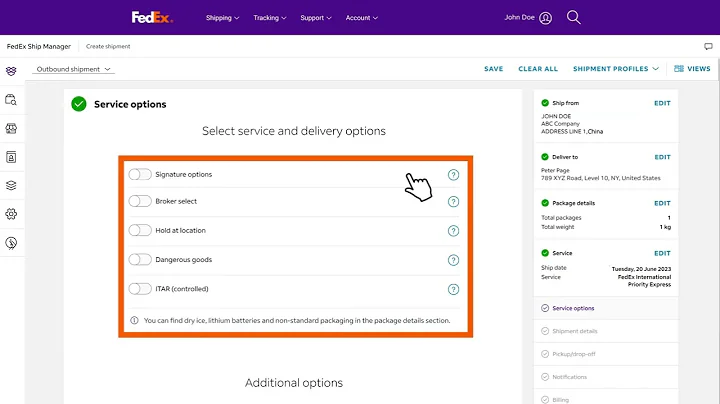Image resolution: width=720 pixels, height=404 pixels.
Task: Click the ABC Company sender line
Action: [560, 123]
